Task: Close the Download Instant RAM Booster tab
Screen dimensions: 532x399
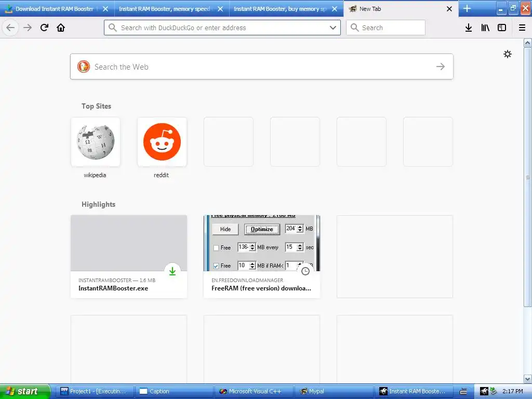Action: [x=105, y=9]
